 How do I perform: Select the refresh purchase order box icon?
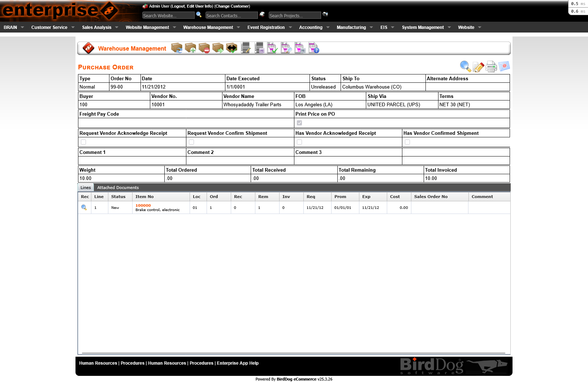coord(177,48)
